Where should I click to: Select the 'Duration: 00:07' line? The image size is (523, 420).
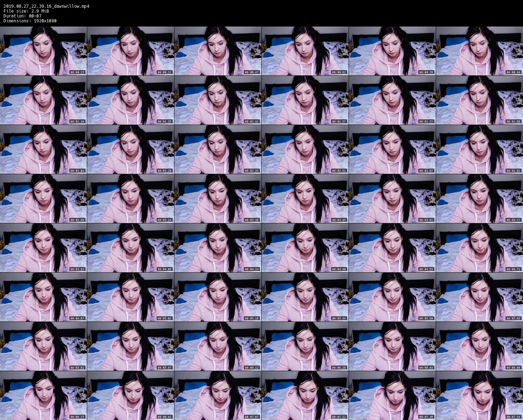(23, 16)
